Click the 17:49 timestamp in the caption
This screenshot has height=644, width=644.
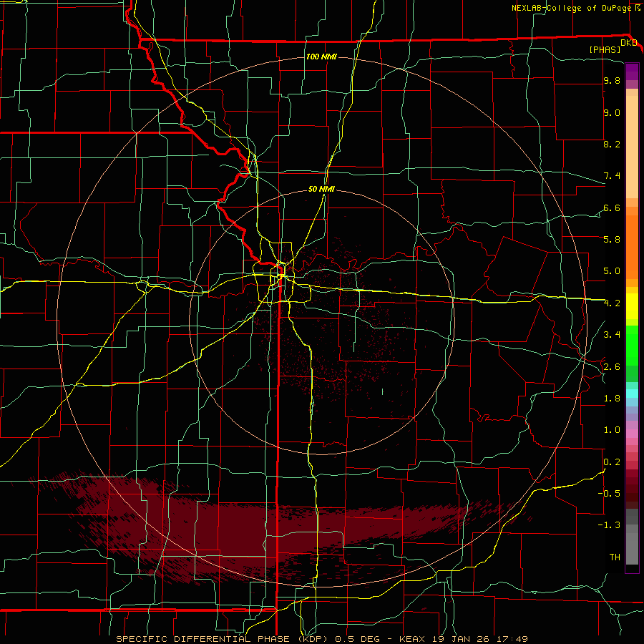513,639
